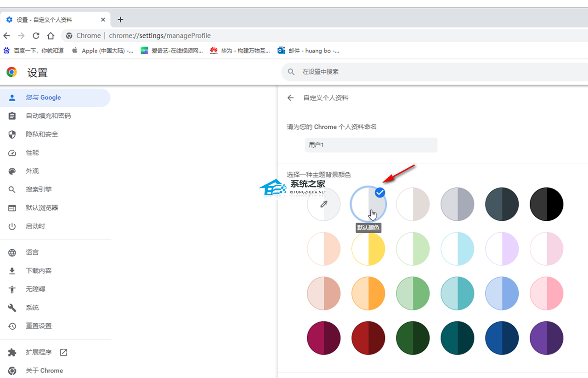Open 重置设置 via the reset icon
This screenshot has height=378, width=588.
coord(12,326)
